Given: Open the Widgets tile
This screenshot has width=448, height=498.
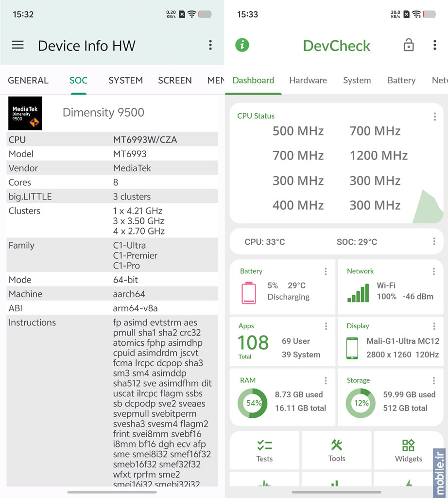Looking at the screenshot, I should click(408, 450).
